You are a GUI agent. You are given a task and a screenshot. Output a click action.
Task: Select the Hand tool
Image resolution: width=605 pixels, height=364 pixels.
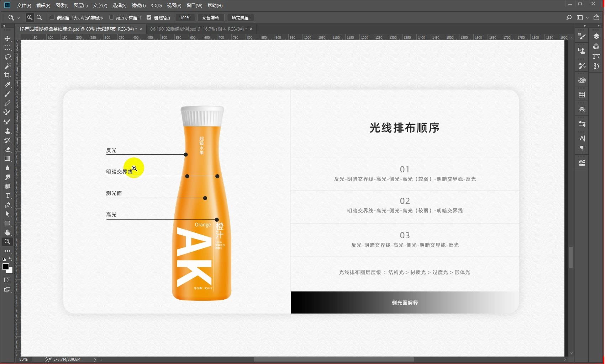click(7, 232)
